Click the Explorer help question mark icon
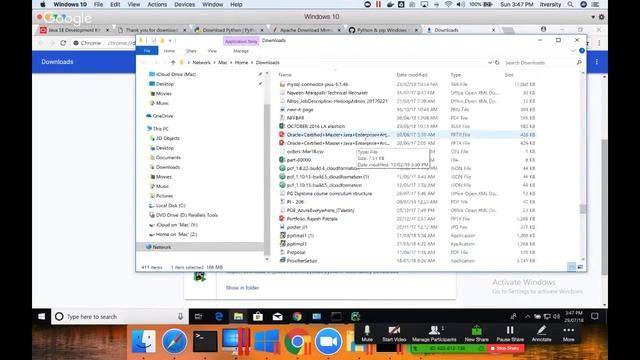 [582, 51]
